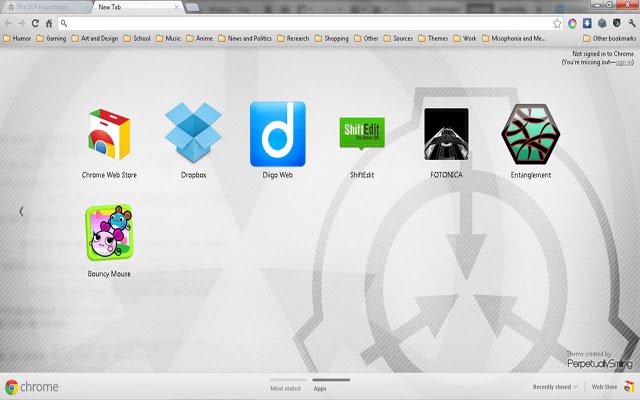Show previous apps page with left chevron
This screenshot has width=640, height=400.
(x=21, y=211)
